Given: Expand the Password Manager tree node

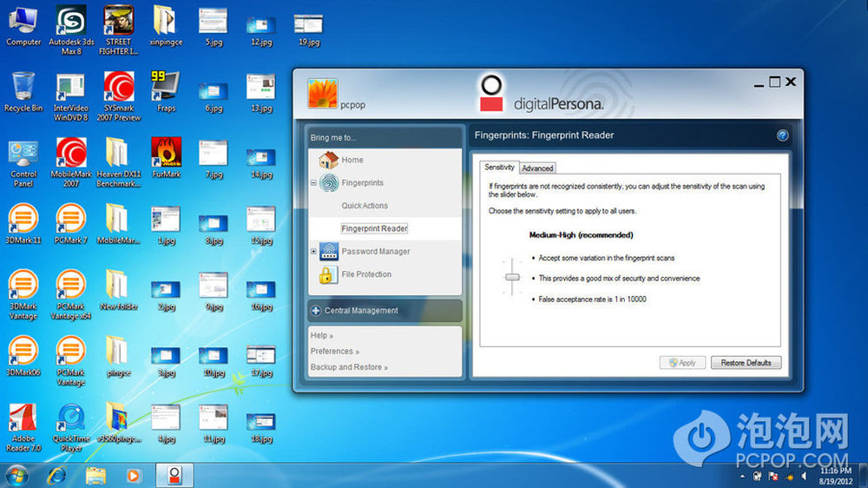Looking at the screenshot, I should [313, 252].
